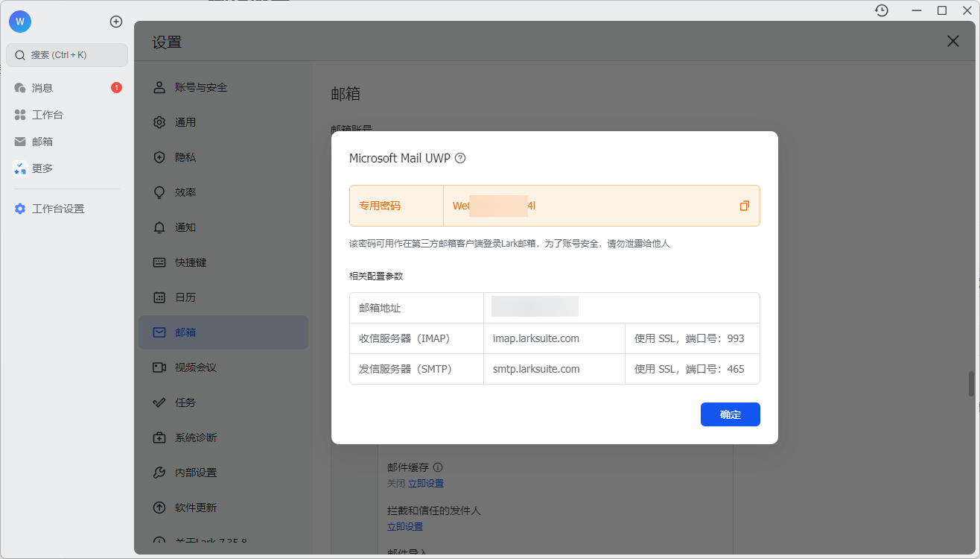The height and width of the screenshot is (559, 980).
Task: Open 邮箱 mail in left sidebar
Action: pyautogui.click(x=42, y=142)
